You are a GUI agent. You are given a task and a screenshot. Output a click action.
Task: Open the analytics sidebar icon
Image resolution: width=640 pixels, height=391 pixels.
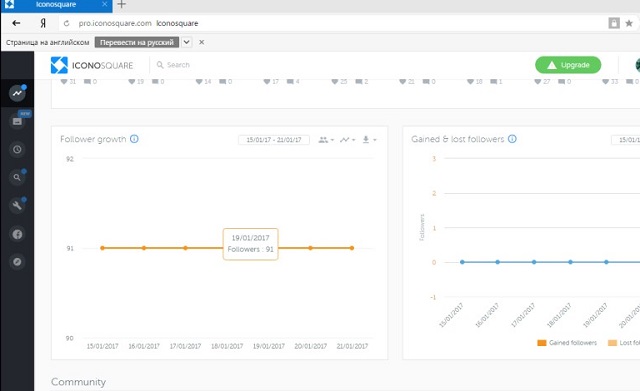click(17, 93)
